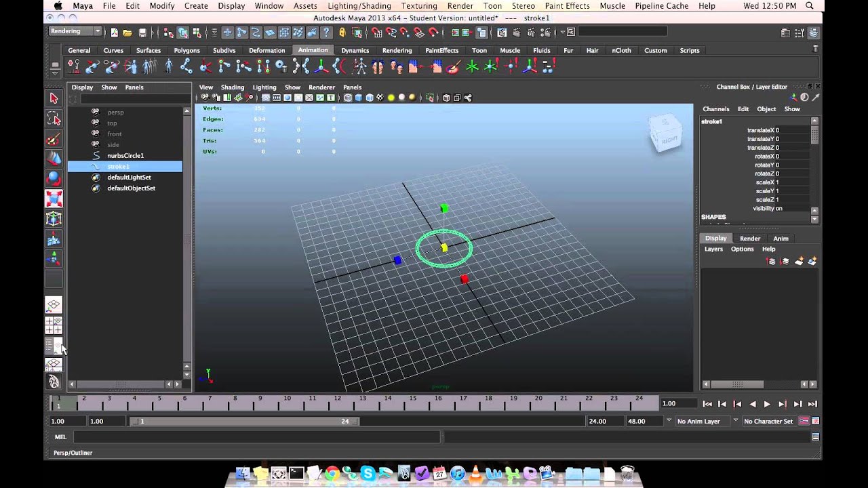Open the Lighting/Shading menu

(359, 5)
